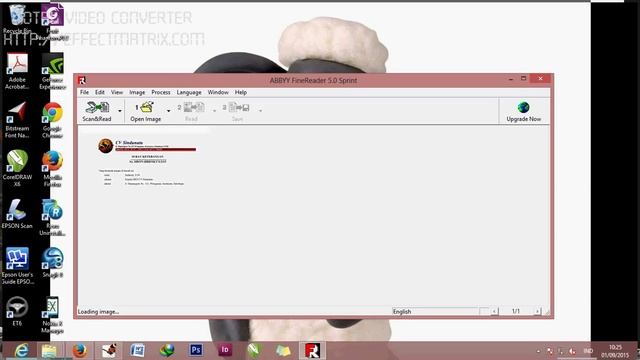Click the Upgrade Now globe button
Viewport: 640px width, 360px height.
click(x=524, y=111)
